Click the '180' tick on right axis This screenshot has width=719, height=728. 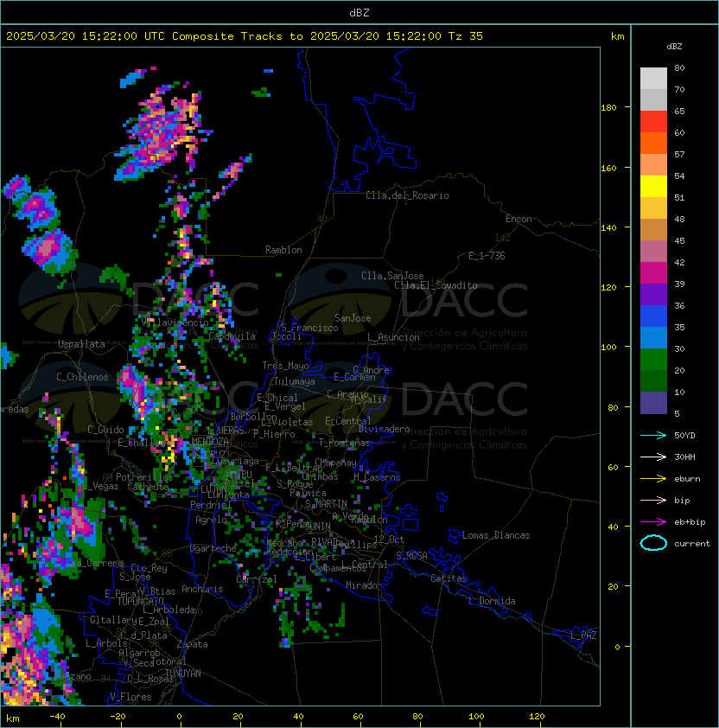coord(608,107)
